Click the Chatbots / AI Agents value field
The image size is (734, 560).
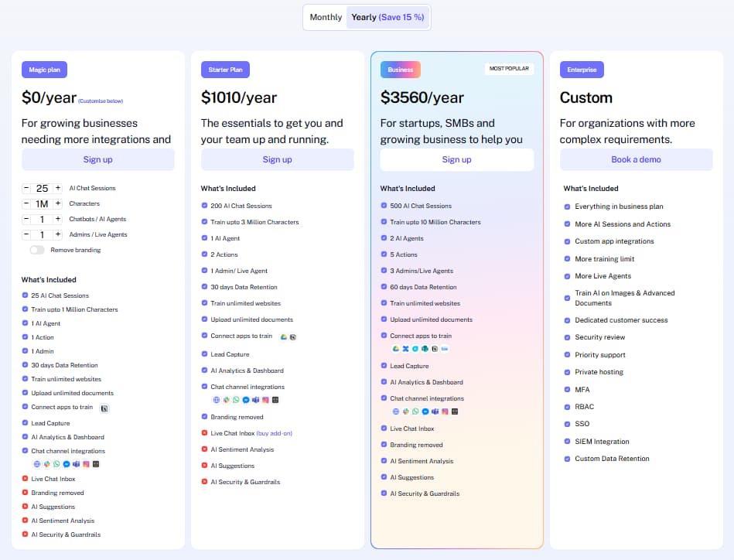pos(42,219)
